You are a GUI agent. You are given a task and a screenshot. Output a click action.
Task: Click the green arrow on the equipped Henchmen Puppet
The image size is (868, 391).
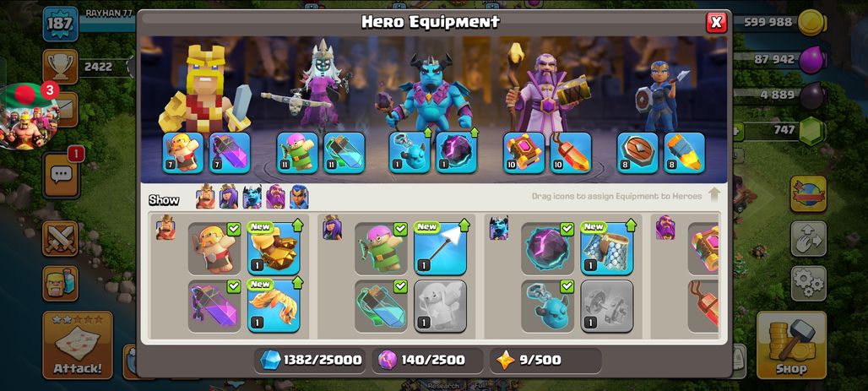(428, 133)
